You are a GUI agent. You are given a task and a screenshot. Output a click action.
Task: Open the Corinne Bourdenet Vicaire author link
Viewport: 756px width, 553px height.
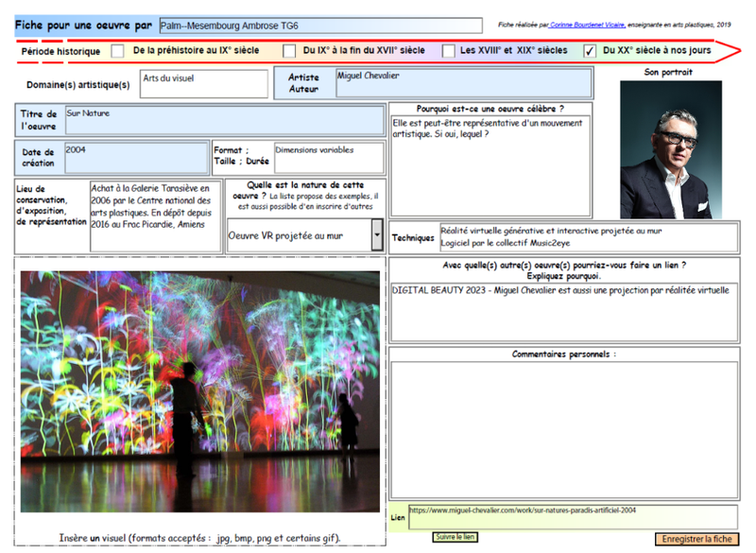585,26
